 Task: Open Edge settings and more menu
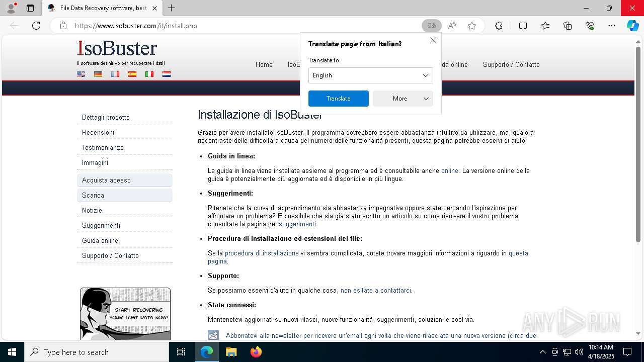[612, 26]
